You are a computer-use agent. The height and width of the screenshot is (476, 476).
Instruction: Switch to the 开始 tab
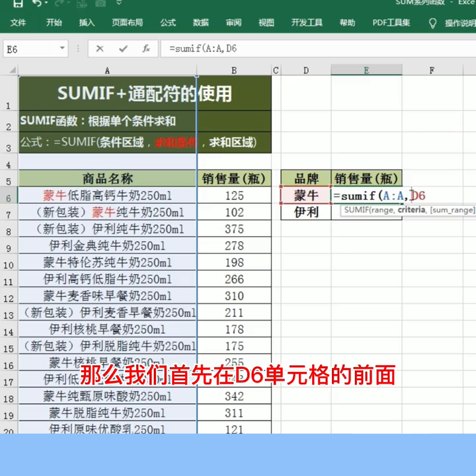point(54,22)
